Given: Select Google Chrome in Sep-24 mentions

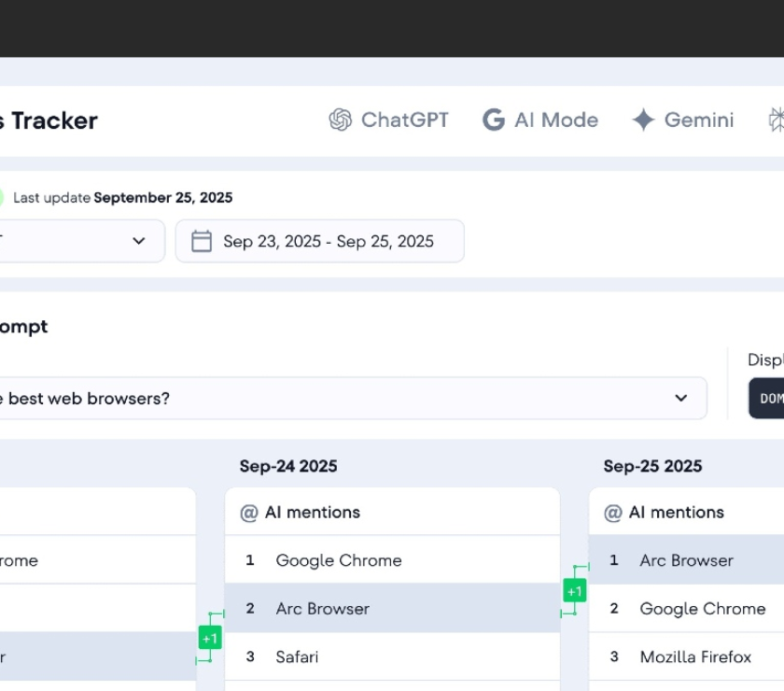Looking at the screenshot, I should (339, 560).
